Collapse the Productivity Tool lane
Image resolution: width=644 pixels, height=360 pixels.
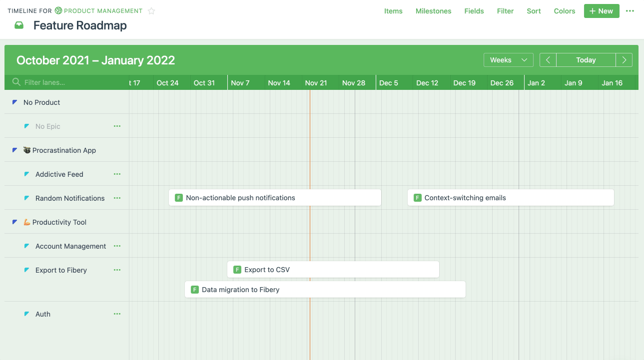pyautogui.click(x=14, y=222)
